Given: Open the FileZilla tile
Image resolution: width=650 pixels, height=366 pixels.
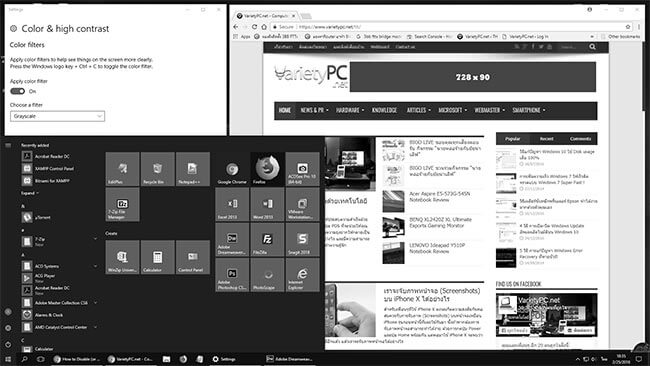Looking at the screenshot, I should pos(267,240).
